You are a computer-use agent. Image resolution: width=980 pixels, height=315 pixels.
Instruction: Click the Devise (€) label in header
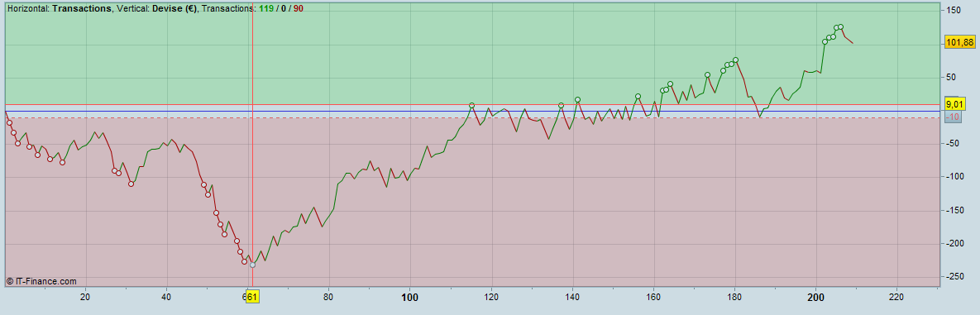pos(175,9)
